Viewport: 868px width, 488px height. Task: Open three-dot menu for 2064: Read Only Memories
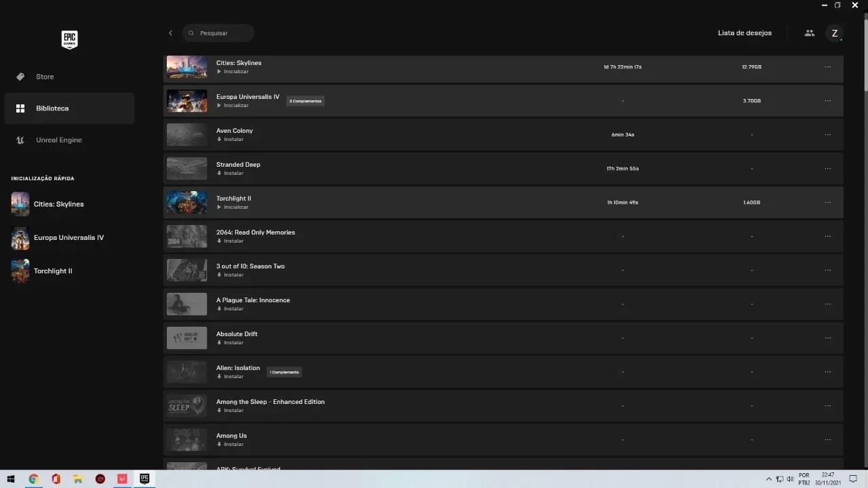point(827,237)
